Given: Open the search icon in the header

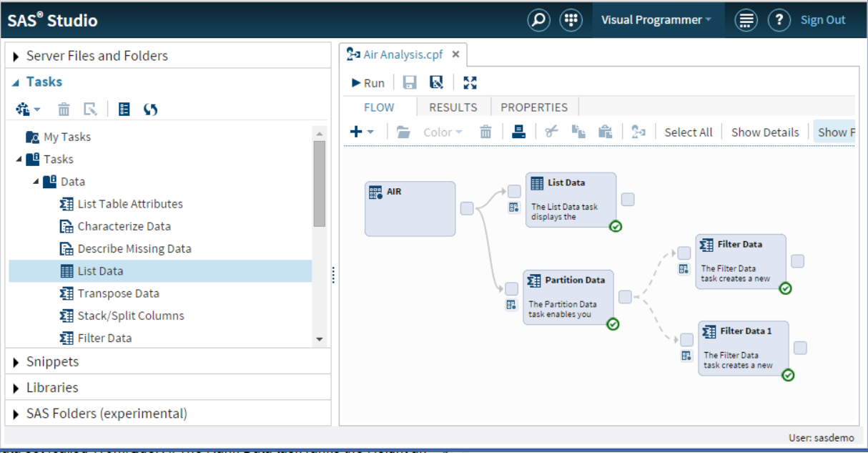Looking at the screenshot, I should [x=538, y=20].
